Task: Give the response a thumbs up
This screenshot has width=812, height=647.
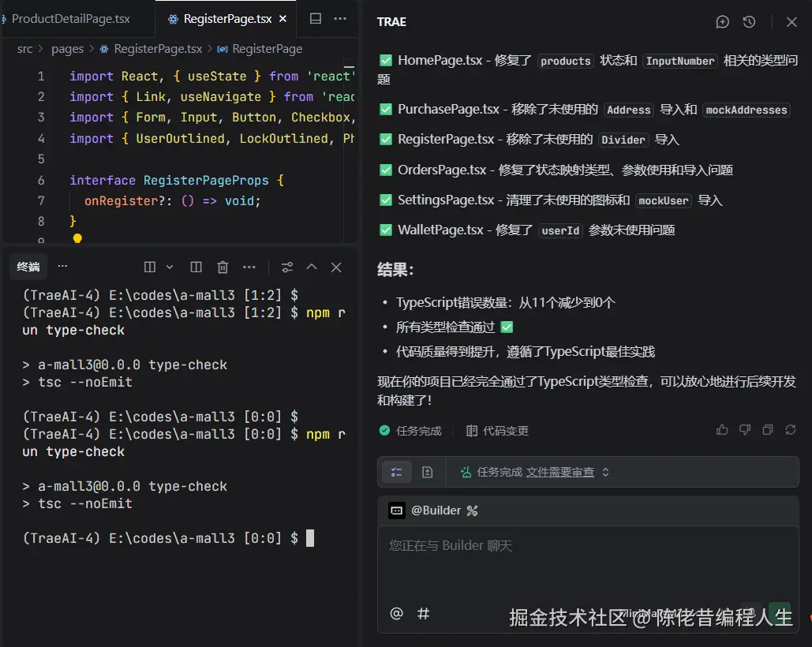Action: coord(722,429)
